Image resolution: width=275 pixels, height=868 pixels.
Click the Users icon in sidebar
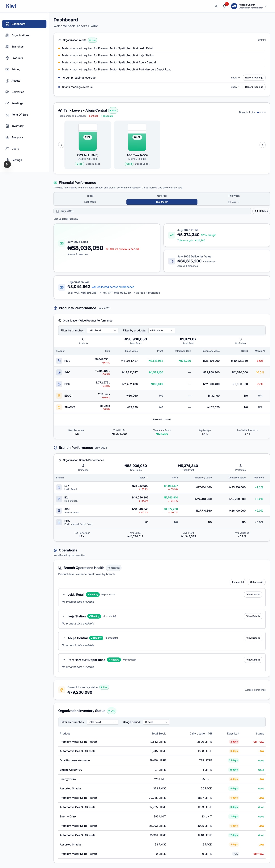tap(7, 149)
